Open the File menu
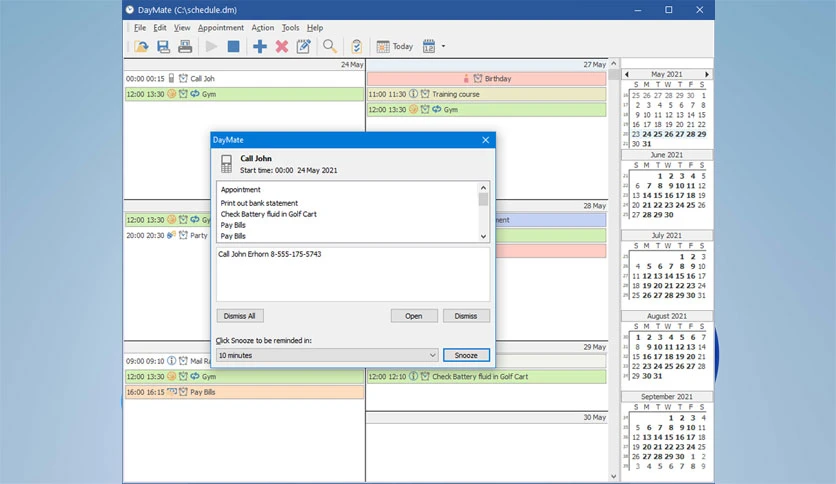 [140, 28]
